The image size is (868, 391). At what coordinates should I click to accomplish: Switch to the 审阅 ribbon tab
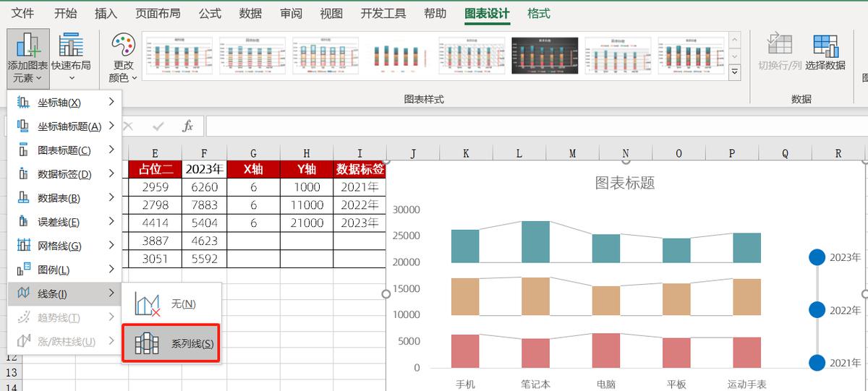coord(292,14)
